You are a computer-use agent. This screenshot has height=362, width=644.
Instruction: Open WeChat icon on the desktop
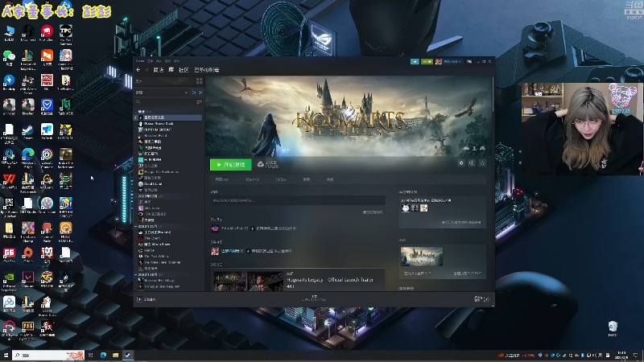click(x=9, y=58)
